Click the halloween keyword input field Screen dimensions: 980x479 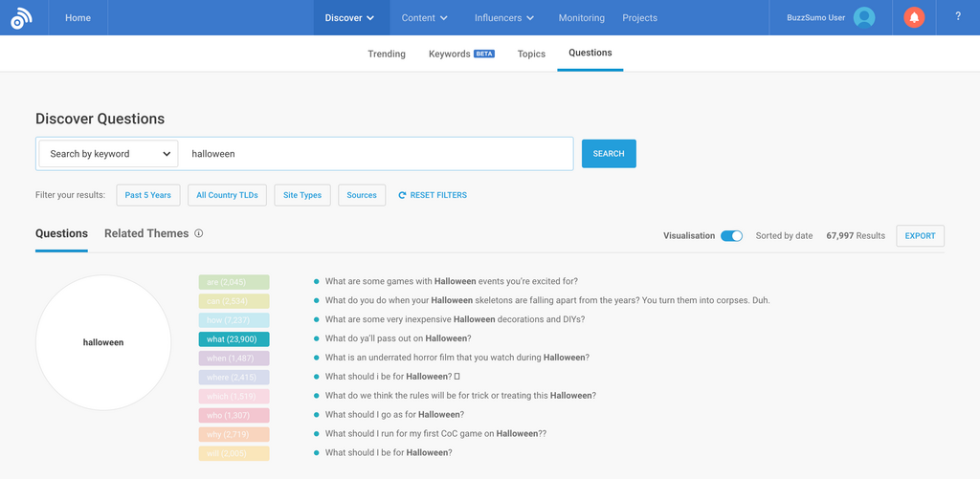pos(379,154)
